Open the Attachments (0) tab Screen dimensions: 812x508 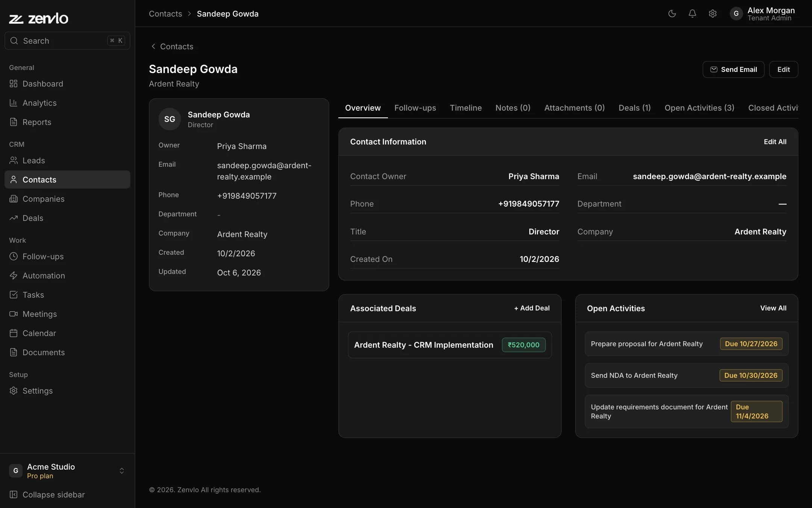pos(574,108)
